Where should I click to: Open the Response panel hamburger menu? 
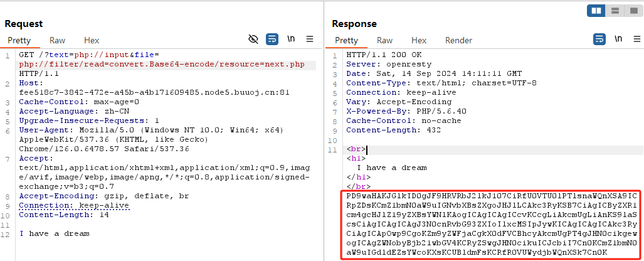636,40
